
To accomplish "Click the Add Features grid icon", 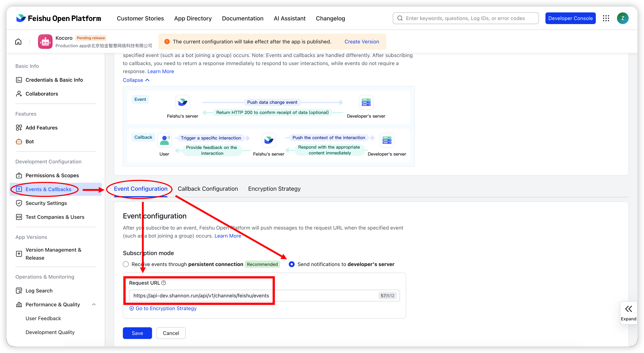I will pyautogui.click(x=19, y=128).
